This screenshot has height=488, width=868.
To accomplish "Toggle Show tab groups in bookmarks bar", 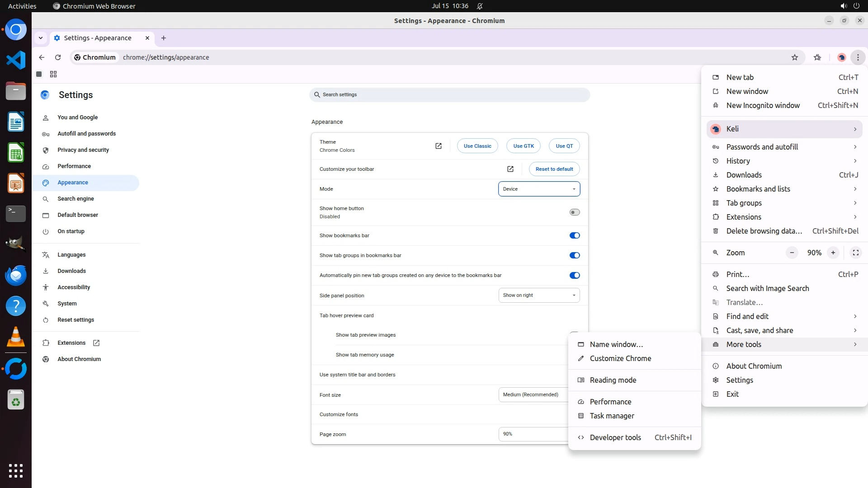I will tap(574, 255).
